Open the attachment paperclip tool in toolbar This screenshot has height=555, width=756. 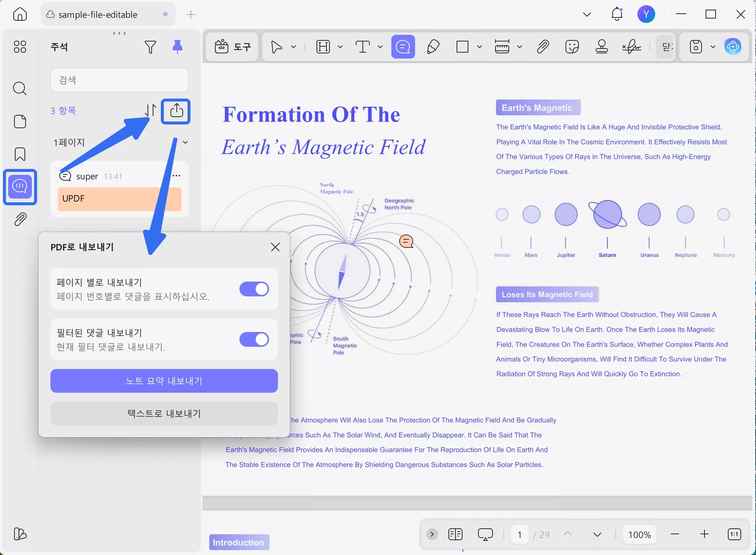(543, 47)
